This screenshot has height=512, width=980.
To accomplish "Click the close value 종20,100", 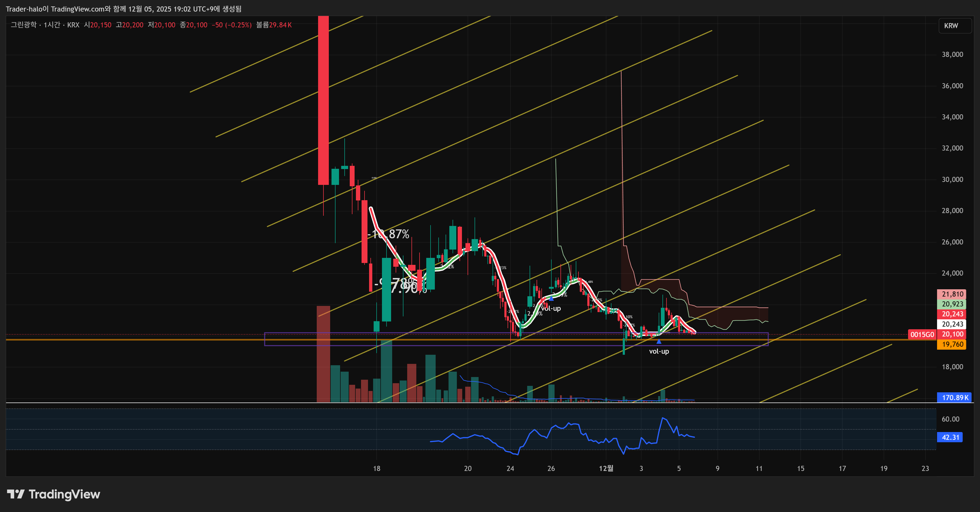I will (x=194, y=25).
